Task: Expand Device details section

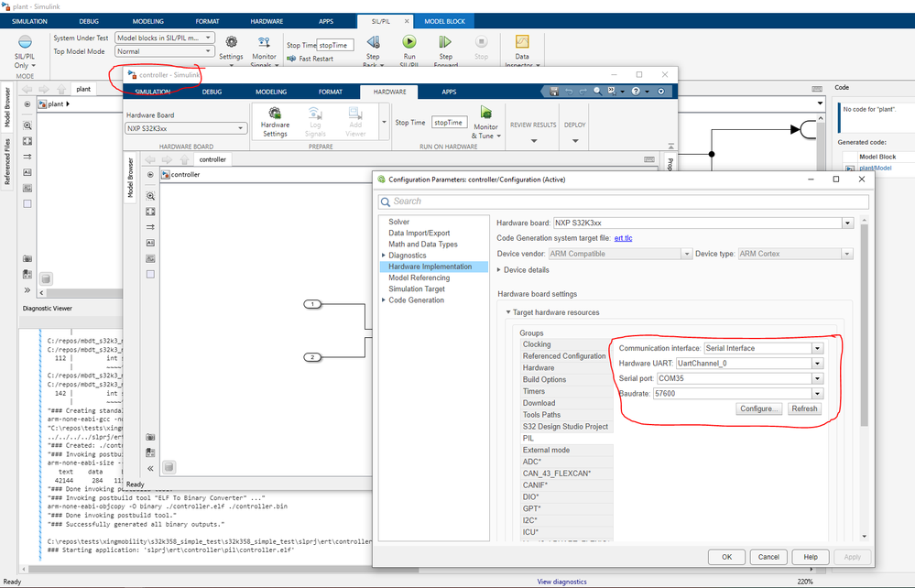Action: click(x=499, y=270)
